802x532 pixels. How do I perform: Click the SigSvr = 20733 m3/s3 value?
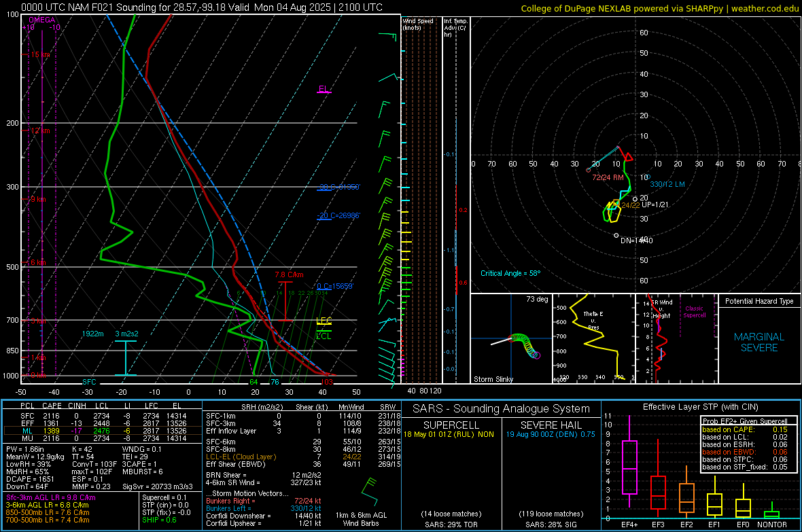click(x=158, y=486)
